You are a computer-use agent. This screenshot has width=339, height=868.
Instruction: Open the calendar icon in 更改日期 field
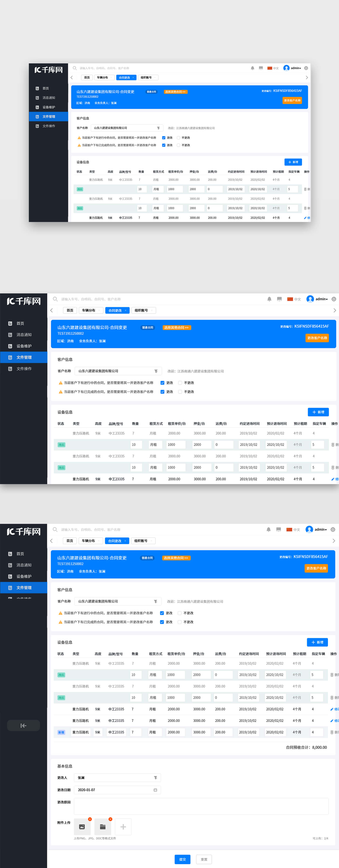pos(155,790)
